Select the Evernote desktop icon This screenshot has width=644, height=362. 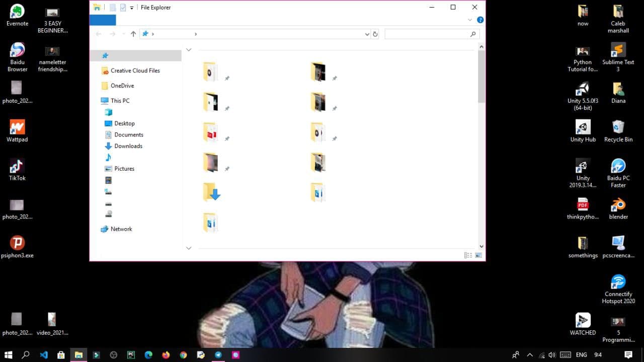click(18, 16)
